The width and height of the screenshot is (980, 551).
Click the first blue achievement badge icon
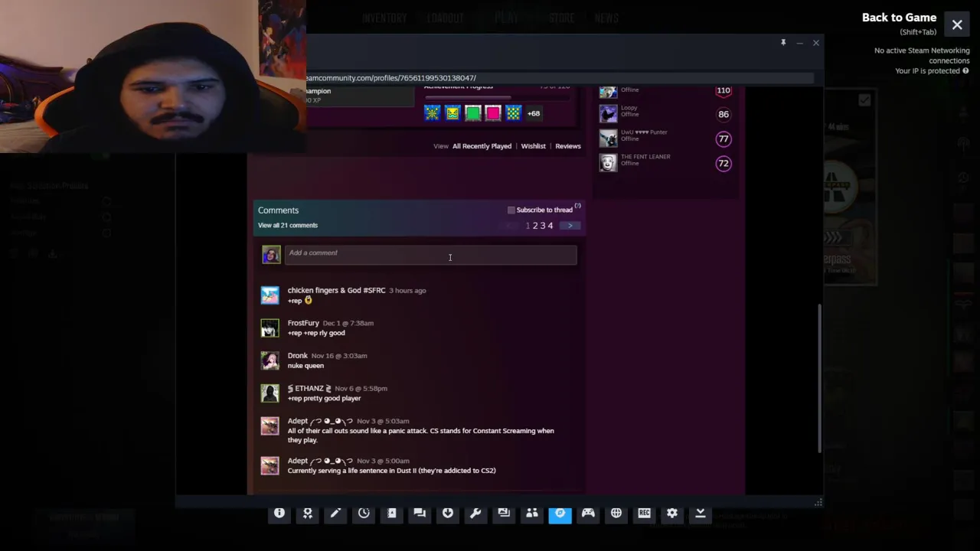(x=433, y=113)
